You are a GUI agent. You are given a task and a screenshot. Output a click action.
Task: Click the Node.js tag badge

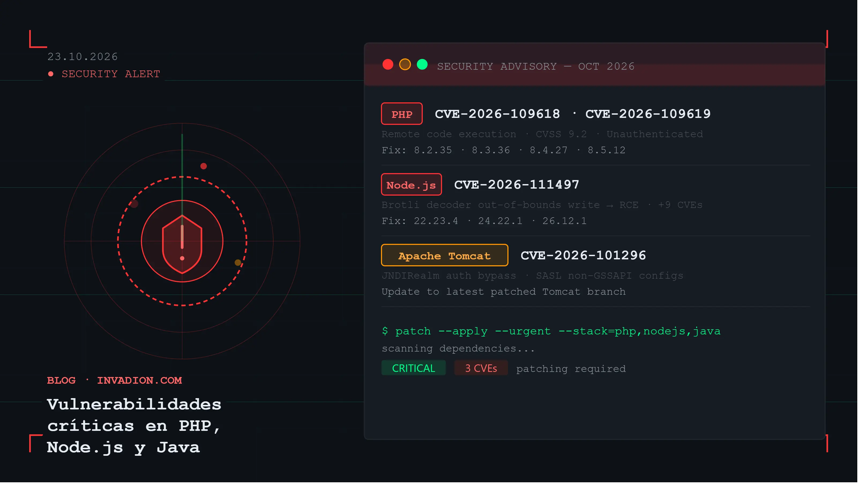point(411,185)
